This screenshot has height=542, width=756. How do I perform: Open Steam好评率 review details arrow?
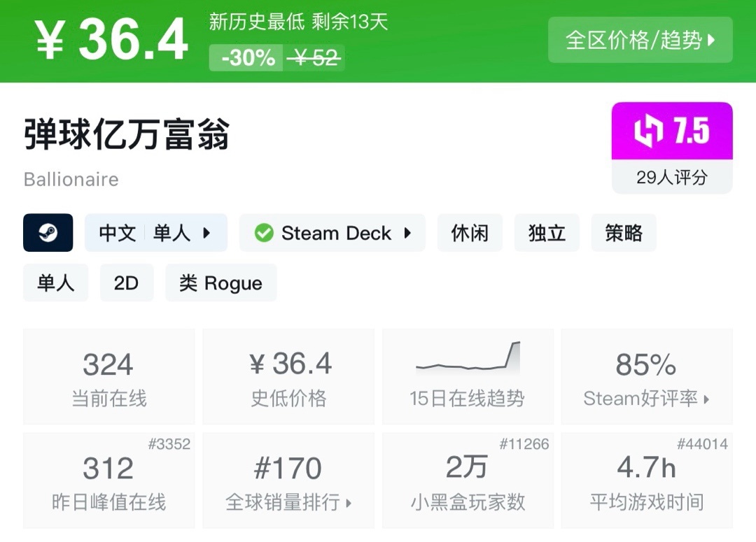coord(706,399)
